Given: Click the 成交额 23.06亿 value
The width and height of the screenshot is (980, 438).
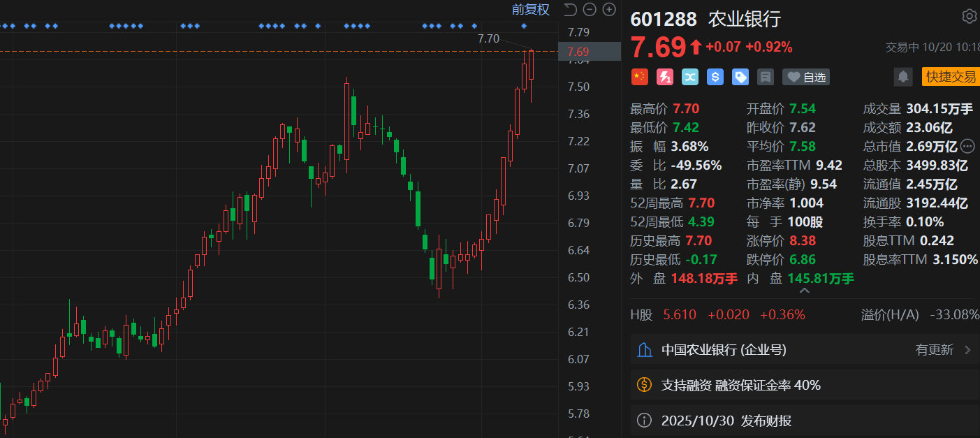Looking at the screenshot, I should tap(929, 127).
